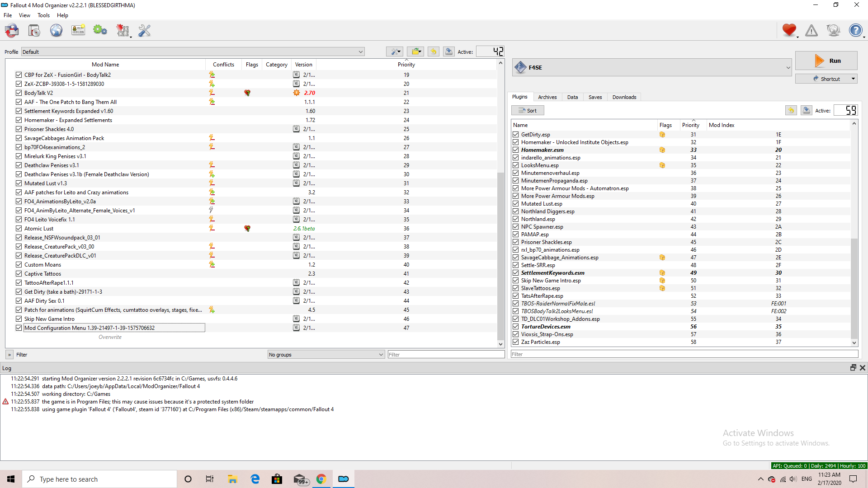Click the Endorse heart icon
The width and height of the screenshot is (868, 488).
(x=789, y=30)
